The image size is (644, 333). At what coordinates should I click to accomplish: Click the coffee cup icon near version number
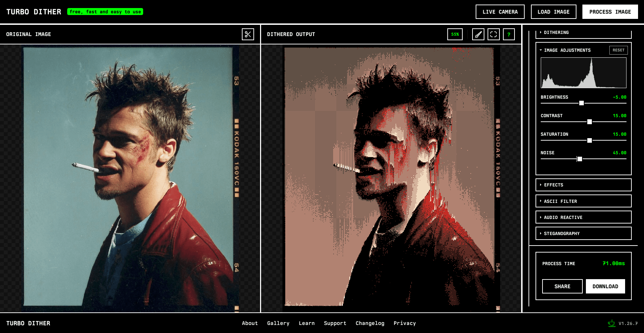click(x=612, y=323)
